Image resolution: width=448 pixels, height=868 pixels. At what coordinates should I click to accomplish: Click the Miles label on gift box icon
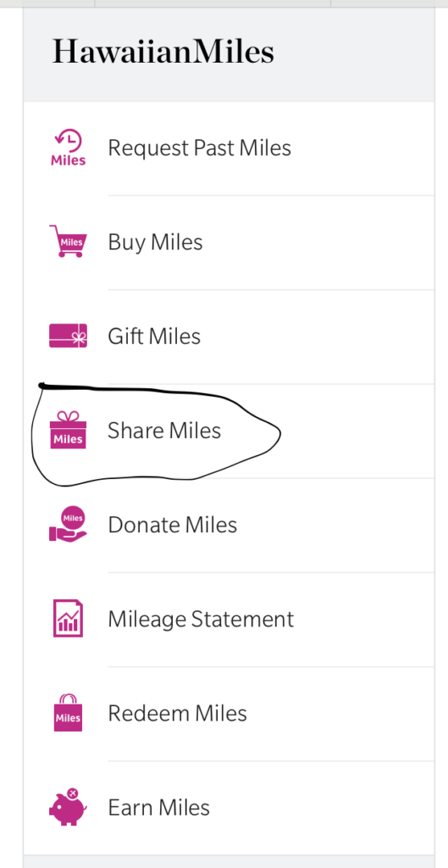pyautogui.click(x=68, y=440)
